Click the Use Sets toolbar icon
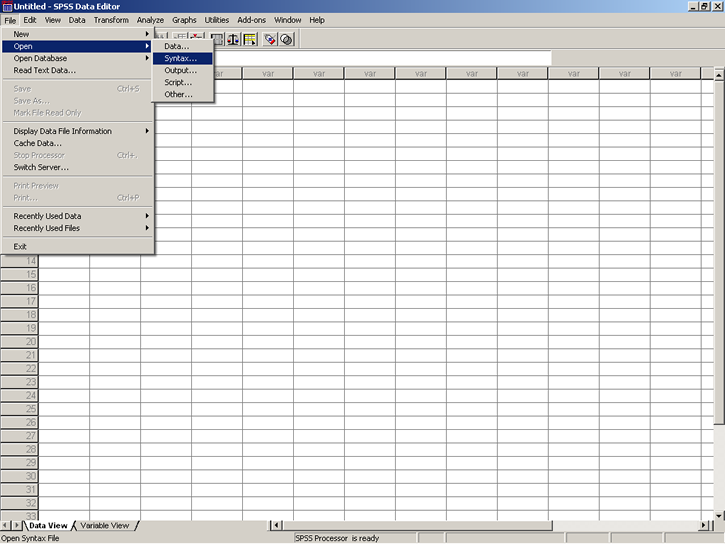The image size is (725, 544). click(x=286, y=39)
